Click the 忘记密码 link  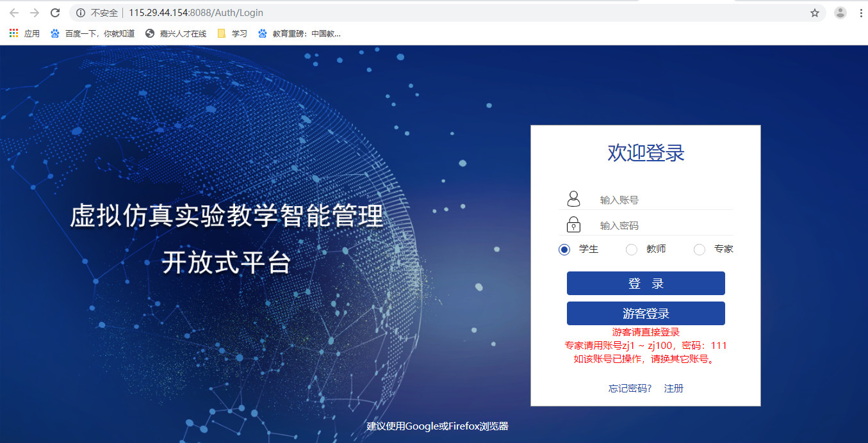pyautogui.click(x=630, y=389)
